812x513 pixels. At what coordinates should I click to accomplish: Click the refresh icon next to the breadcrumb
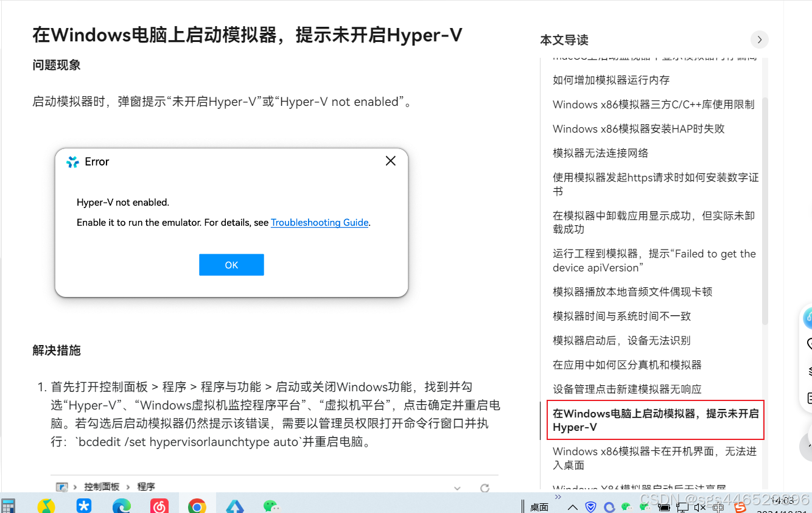485,487
